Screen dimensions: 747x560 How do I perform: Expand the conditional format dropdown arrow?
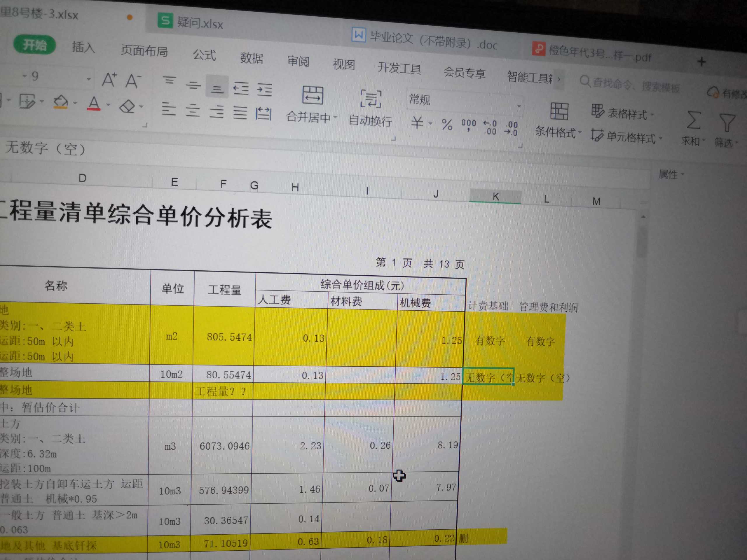(x=580, y=132)
